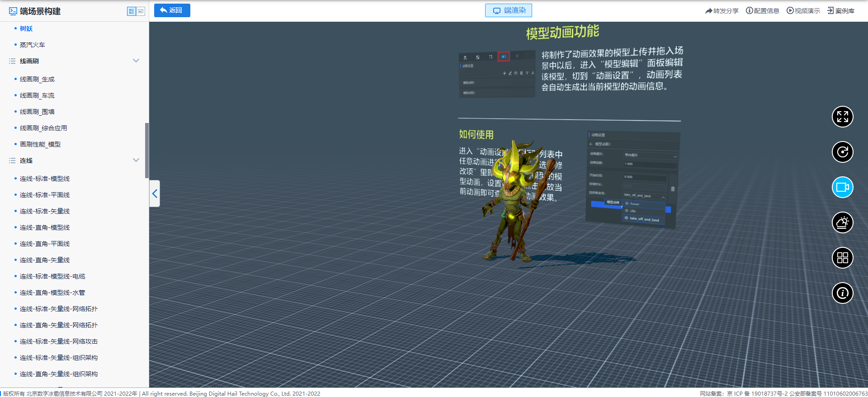Collapse the left sidebar panel arrow
This screenshot has height=397, width=868.
(x=155, y=194)
